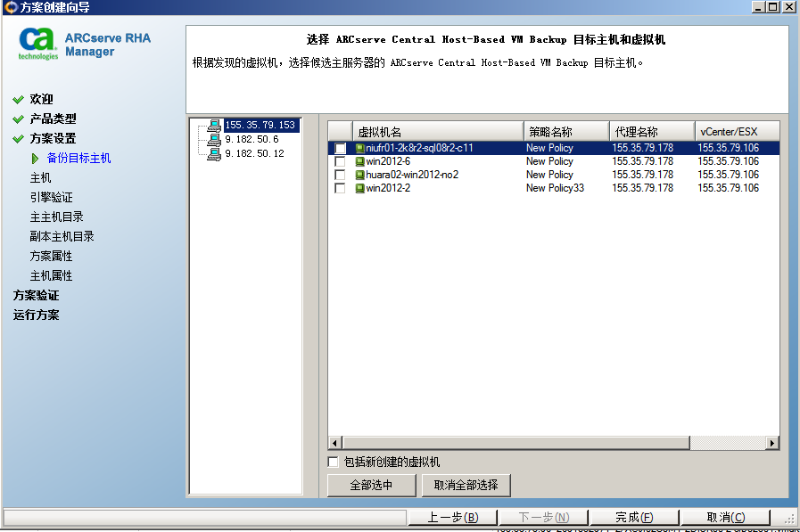
Task: Click the wizard title bar app icon
Action: tap(10, 7)
